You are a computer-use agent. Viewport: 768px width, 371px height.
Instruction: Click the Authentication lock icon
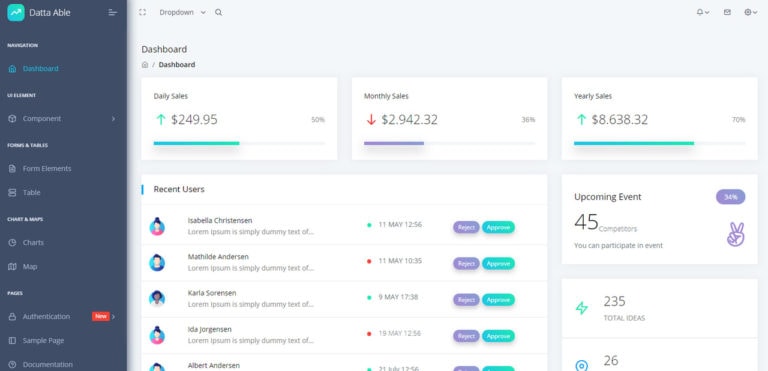pyautogui.click(x=12, y=317)
